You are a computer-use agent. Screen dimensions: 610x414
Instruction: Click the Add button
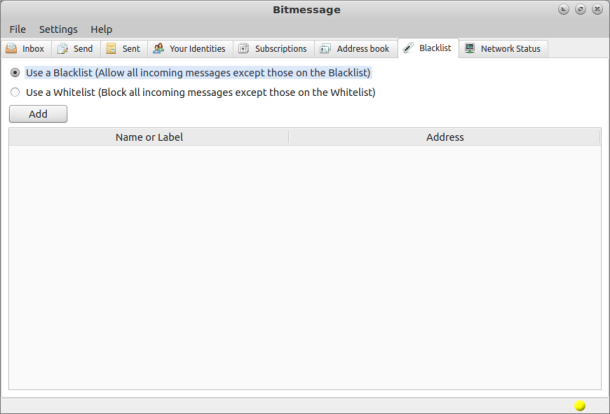[x=38, y=114]
